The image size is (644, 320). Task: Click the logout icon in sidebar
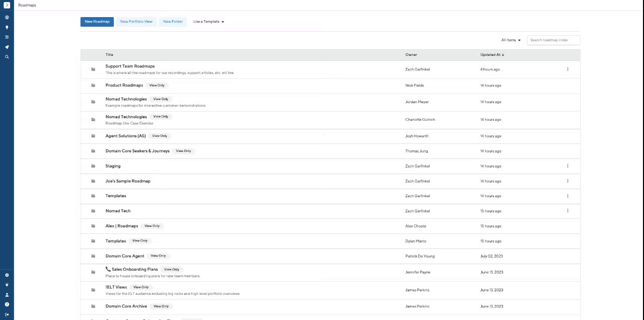[x=7, y=314]
